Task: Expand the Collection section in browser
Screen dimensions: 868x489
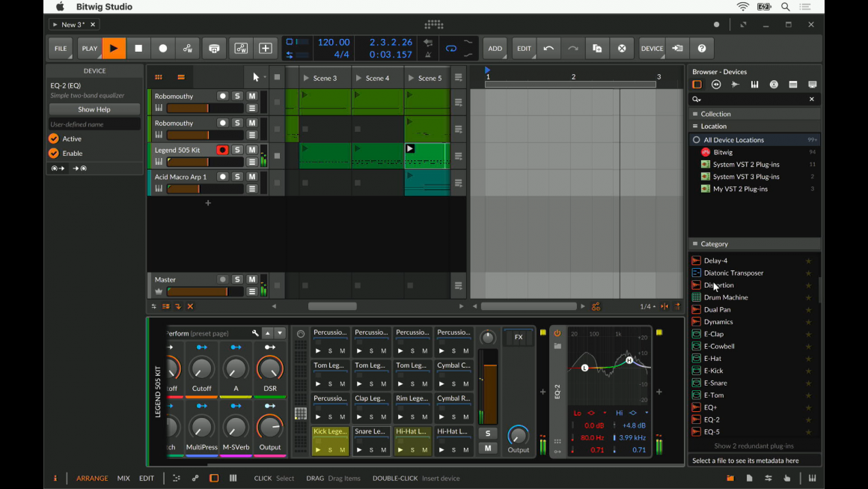Action: [715, 114]
